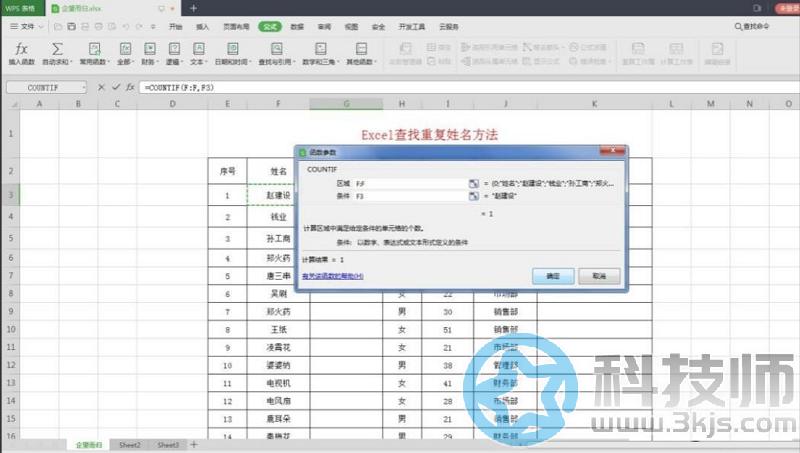Open the 文件 File menu dropdown
The width and height of the screenshot is (800, 453).
coord(27,27)
